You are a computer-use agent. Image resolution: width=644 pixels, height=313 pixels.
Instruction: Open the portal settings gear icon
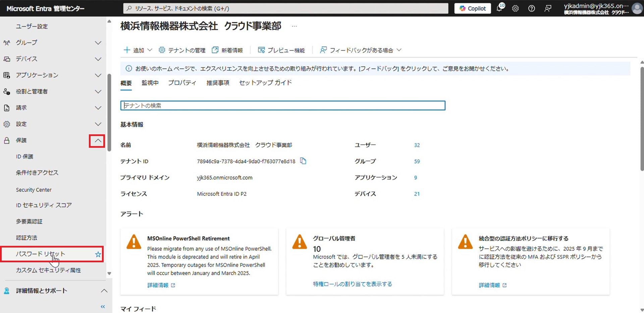pyautogui.click(x=515, y=8)
